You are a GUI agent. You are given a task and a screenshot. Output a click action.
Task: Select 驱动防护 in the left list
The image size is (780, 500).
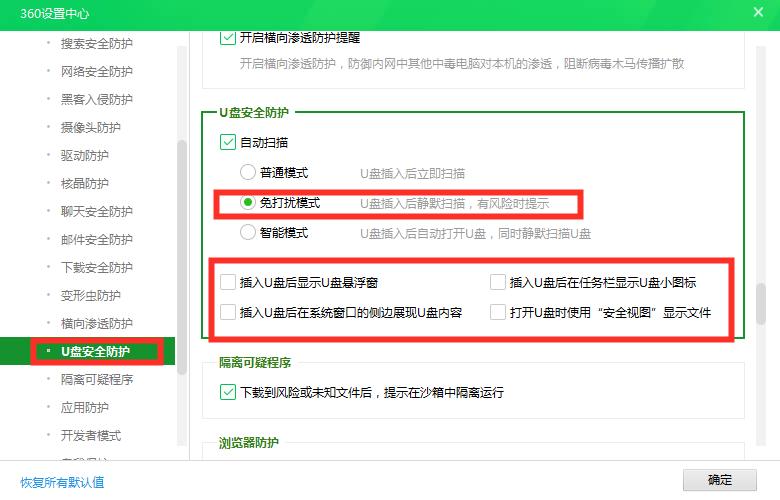coord(85,155)
